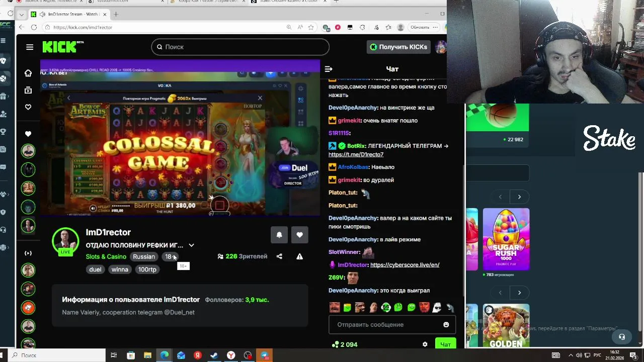This screenshot has width=644, height=362.
Task: Click the taskbar Поиск search box
Action: click(57, 355)
